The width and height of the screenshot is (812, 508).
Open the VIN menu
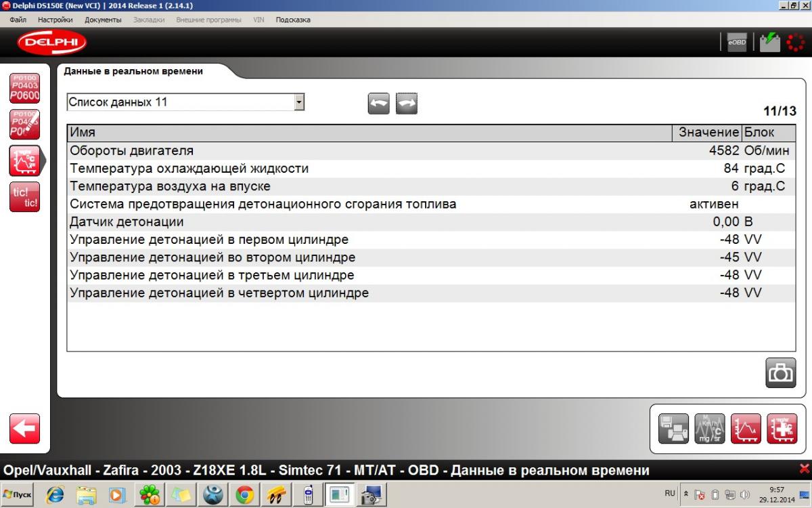pos(258,20)
